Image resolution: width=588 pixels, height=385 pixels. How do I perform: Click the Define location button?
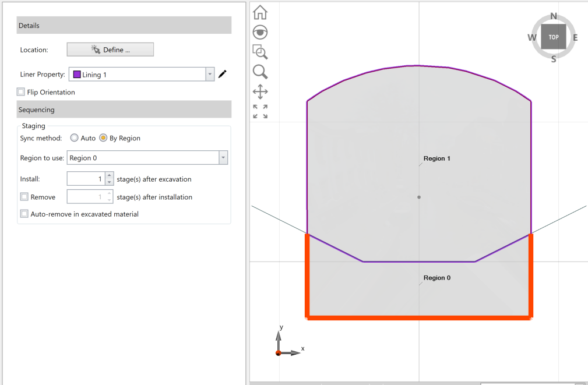tap(110, 50)
